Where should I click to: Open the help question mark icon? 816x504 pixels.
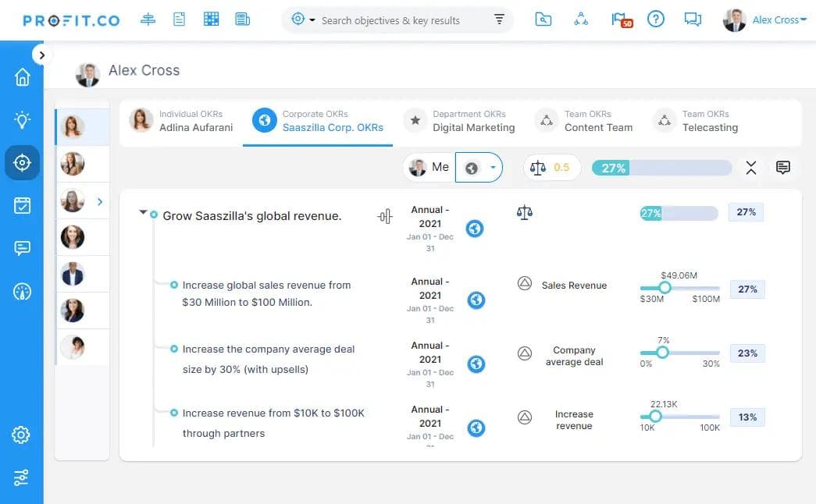656,20
